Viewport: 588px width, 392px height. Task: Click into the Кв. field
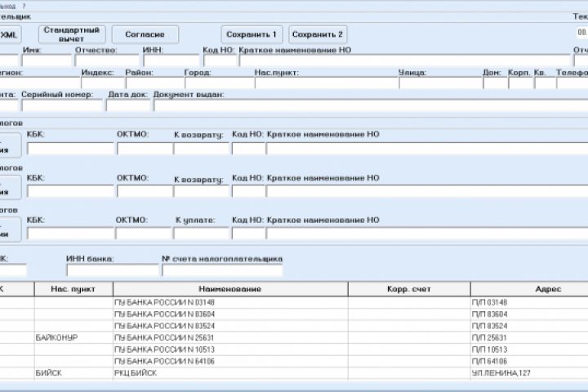[x=545, y=83]
